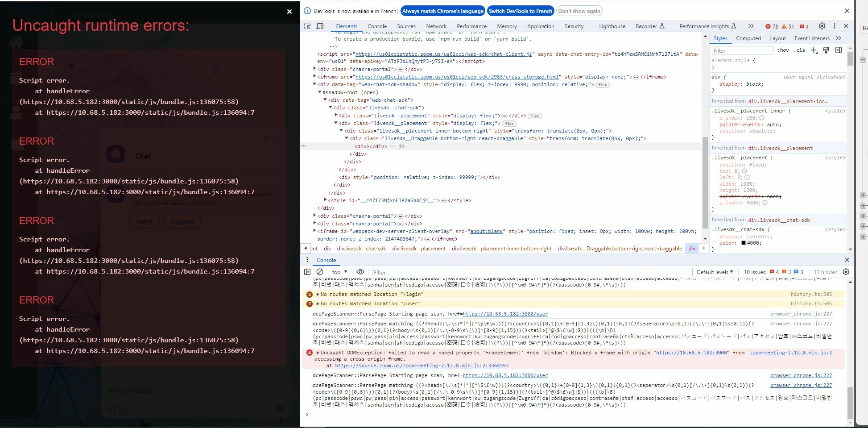Expand the 'No routes matched location "/user"' message

[318, 303]
